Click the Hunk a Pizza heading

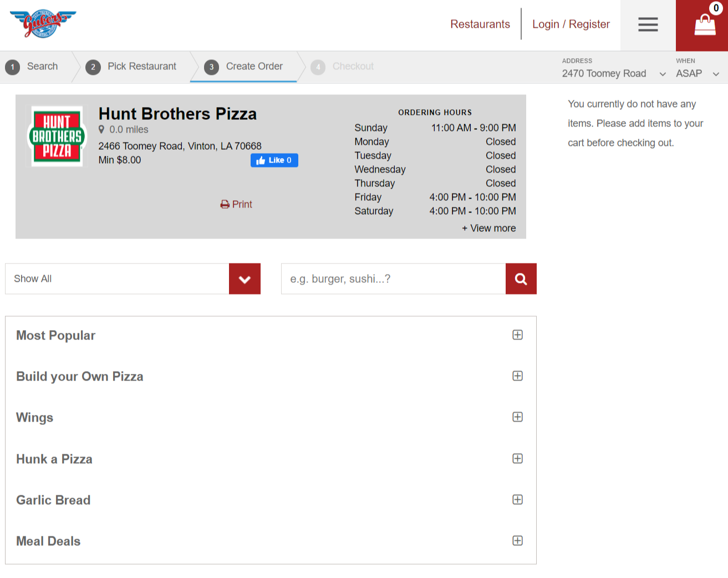coord(54,459)
